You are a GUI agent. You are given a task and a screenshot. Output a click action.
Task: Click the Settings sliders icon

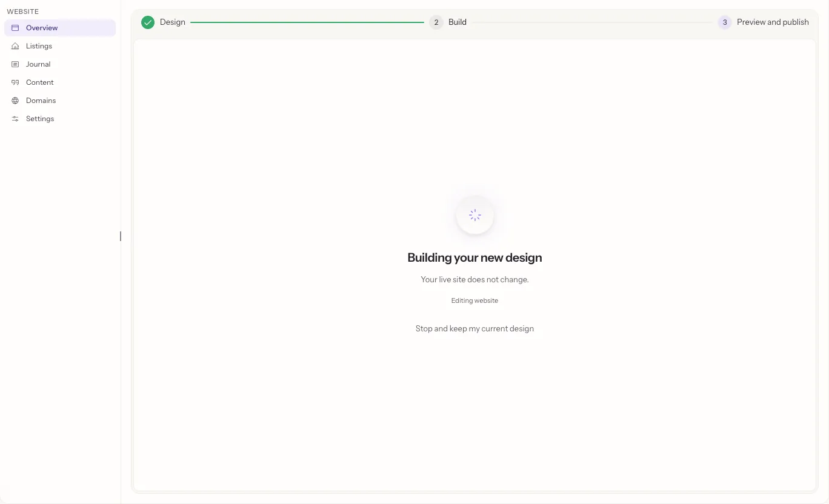tap(15, 119)
